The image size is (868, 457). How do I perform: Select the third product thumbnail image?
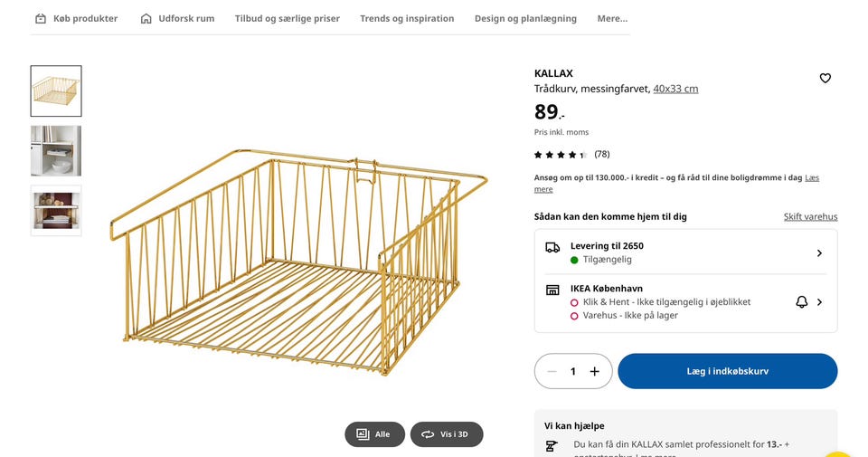click(56, 210)
